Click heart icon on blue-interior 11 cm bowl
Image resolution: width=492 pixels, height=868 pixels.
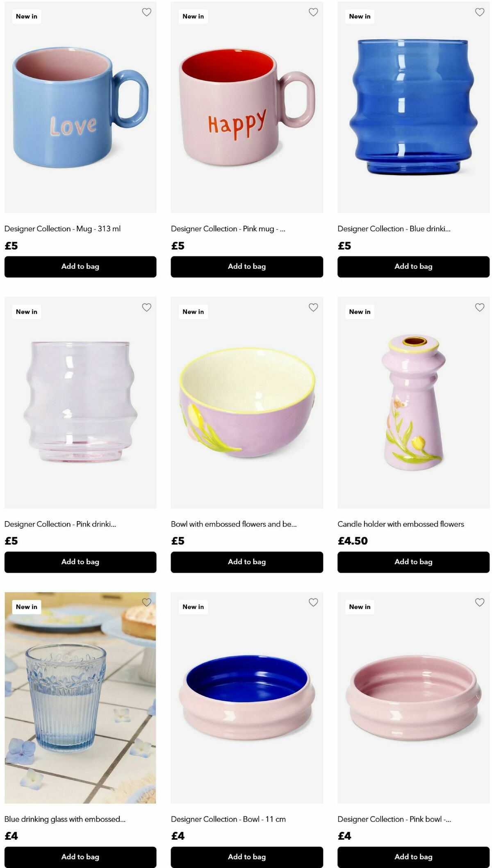pyautogui.click(x=313, y=602)
